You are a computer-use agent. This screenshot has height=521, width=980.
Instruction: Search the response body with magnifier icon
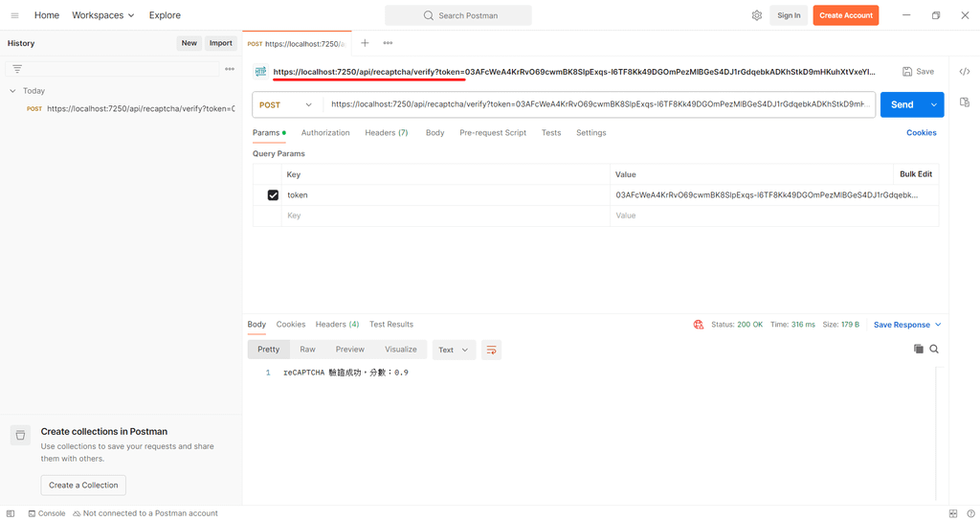934,349
